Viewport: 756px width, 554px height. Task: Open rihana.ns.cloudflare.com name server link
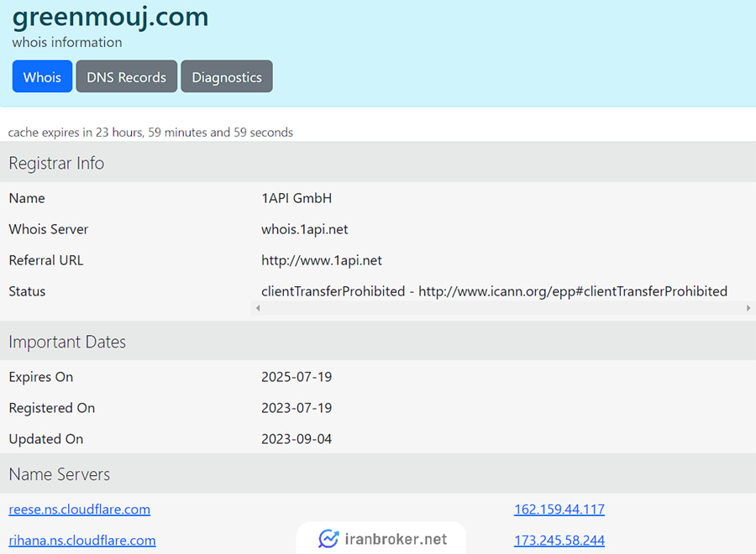click(82, 540)
